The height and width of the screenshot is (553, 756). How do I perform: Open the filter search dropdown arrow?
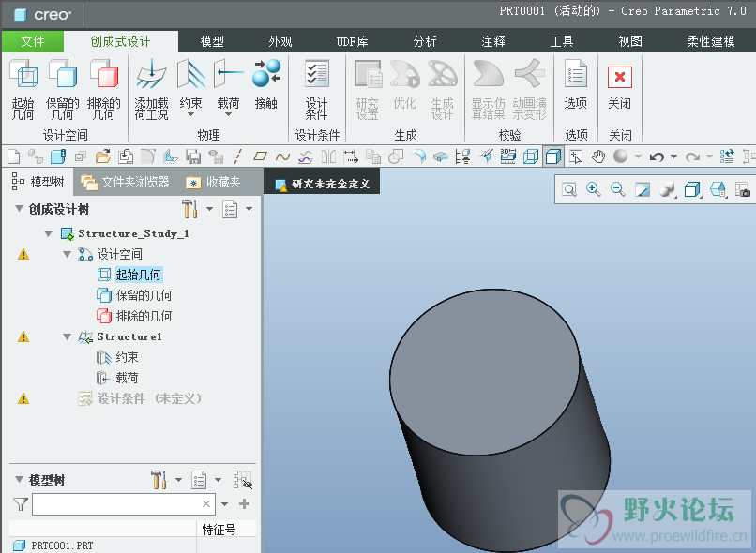point(225,504)
